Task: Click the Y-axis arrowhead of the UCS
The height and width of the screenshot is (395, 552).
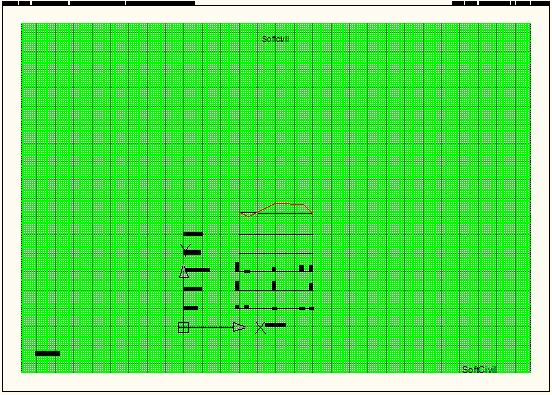Action: point(183,272)
